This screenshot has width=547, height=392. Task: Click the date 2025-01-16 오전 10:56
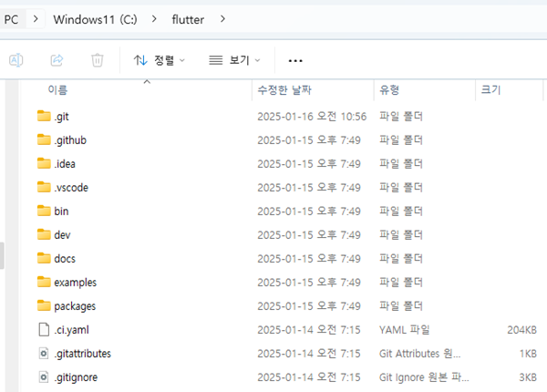click(x=312, y=117)
